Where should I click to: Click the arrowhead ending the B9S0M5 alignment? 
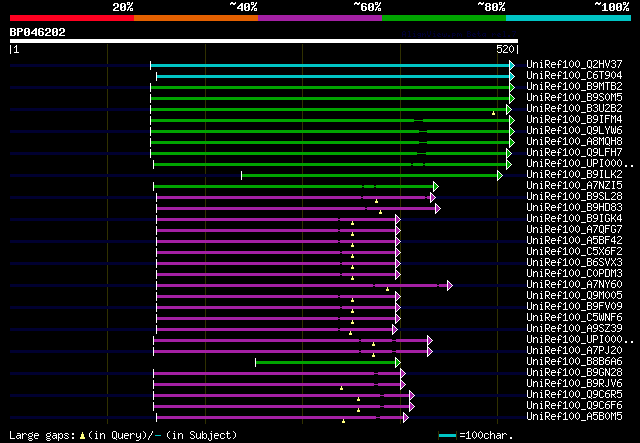point(512,98)
